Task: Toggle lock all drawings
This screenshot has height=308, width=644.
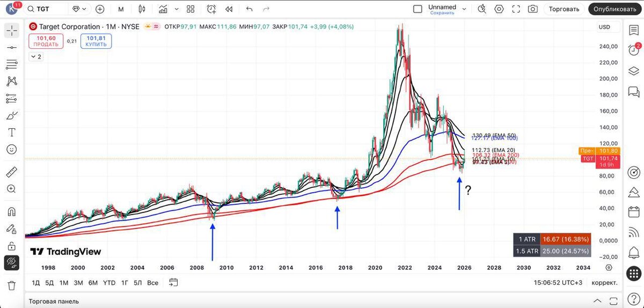Action: 12,246
